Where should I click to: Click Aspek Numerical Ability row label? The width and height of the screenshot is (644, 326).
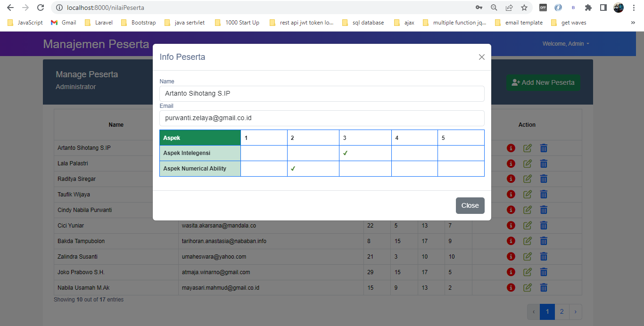(195, 169)
